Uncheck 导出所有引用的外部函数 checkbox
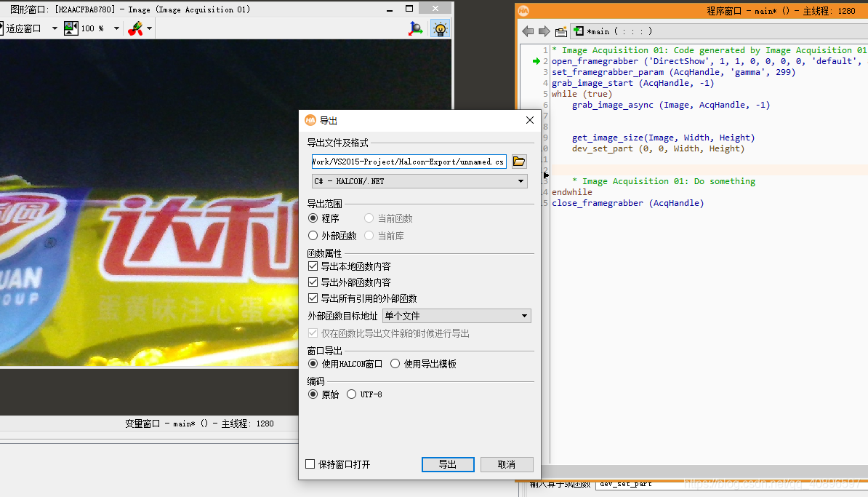 click(313, 298)
